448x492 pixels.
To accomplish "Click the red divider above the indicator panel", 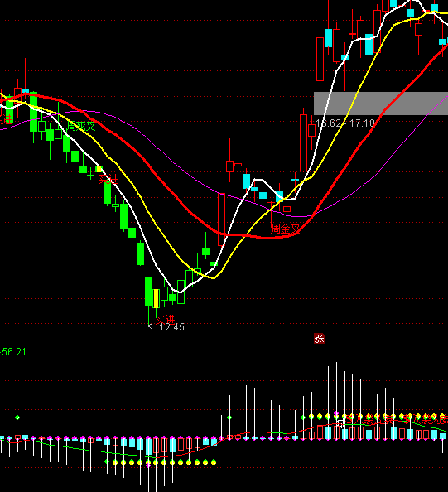I will [224, 345].
